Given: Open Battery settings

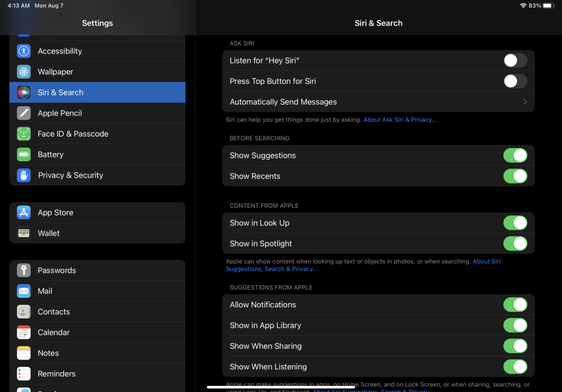Looking at the screenshot, I should tap(98, 154).
